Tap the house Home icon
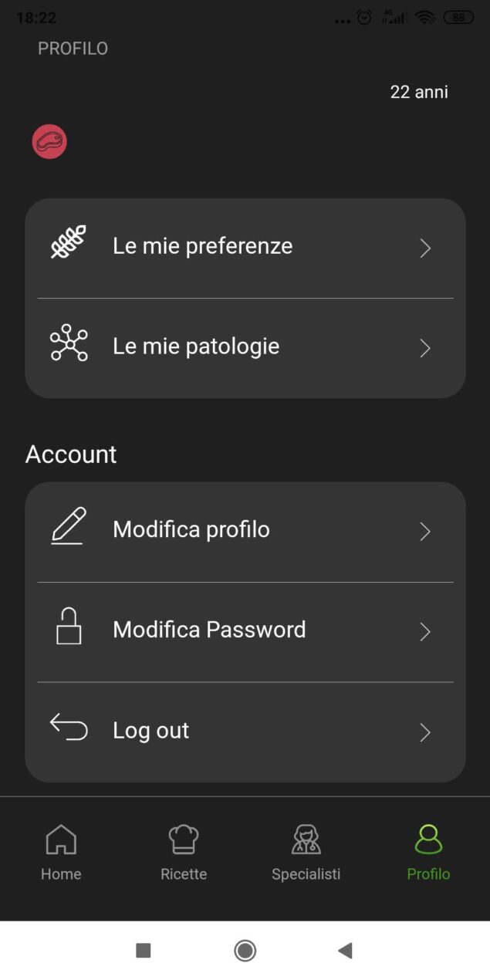Screen dimensions: 490x980 [x=61, y=839]
